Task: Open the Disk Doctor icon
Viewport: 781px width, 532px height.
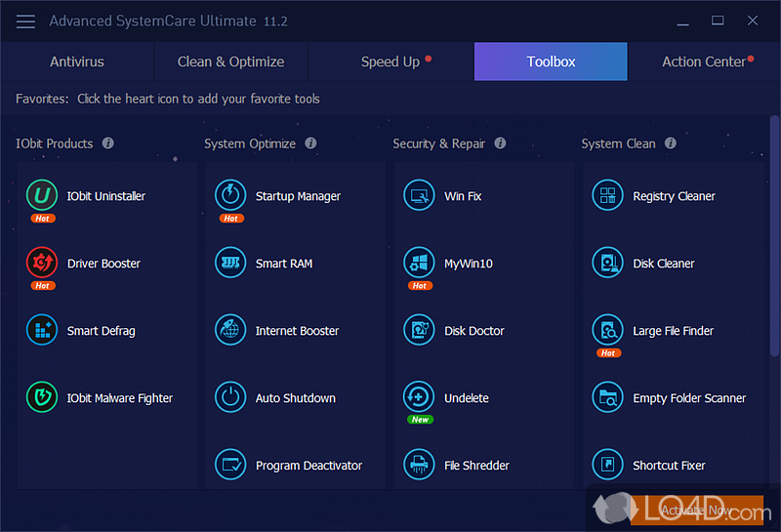Action: point(419,330)
